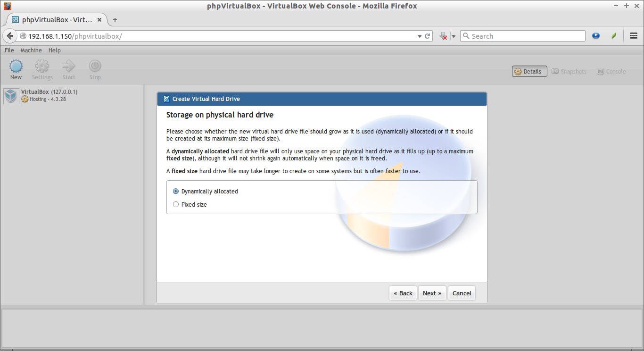The image size is (644, 351).
Task: Click the Stop power toolbar icon
Action: coord(95,66)
